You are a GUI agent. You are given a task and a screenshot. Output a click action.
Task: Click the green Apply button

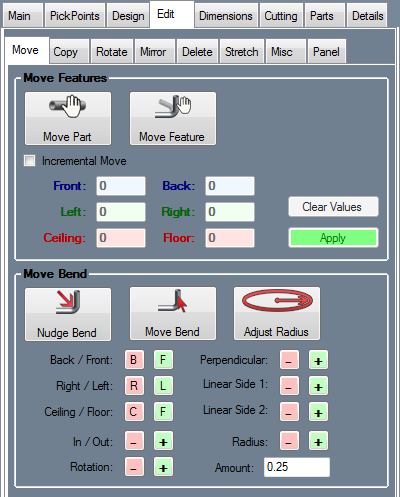(333, 238)
